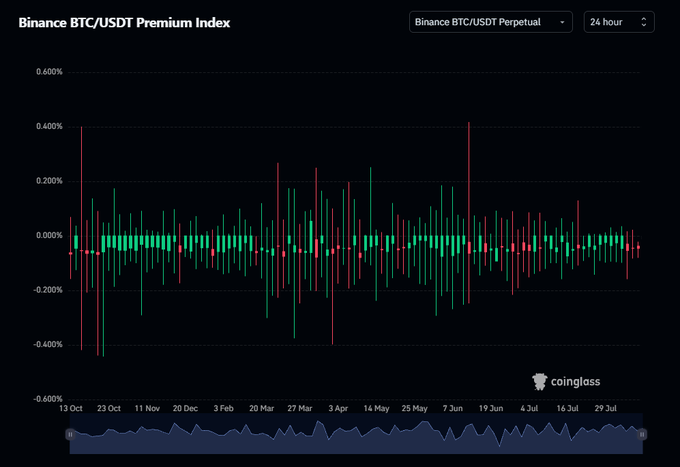Click the 0.200% y-axis label
The image size is (680, 467).
[x=49, y=181]
